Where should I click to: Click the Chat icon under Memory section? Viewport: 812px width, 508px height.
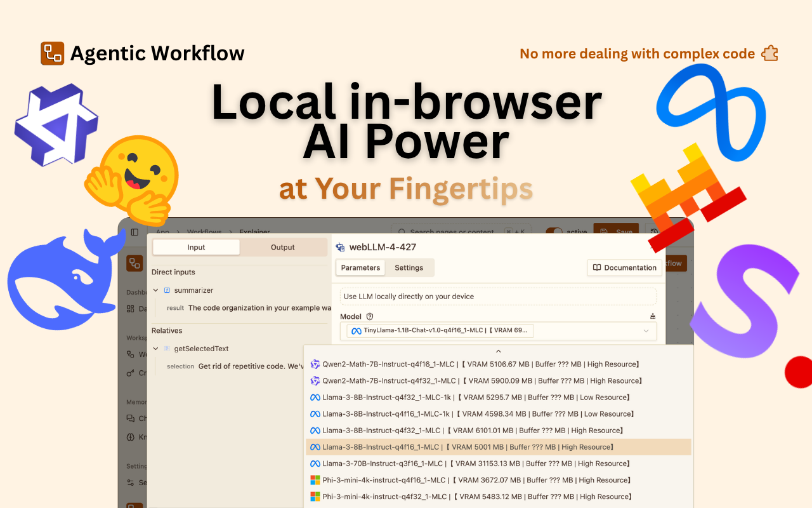130,418
